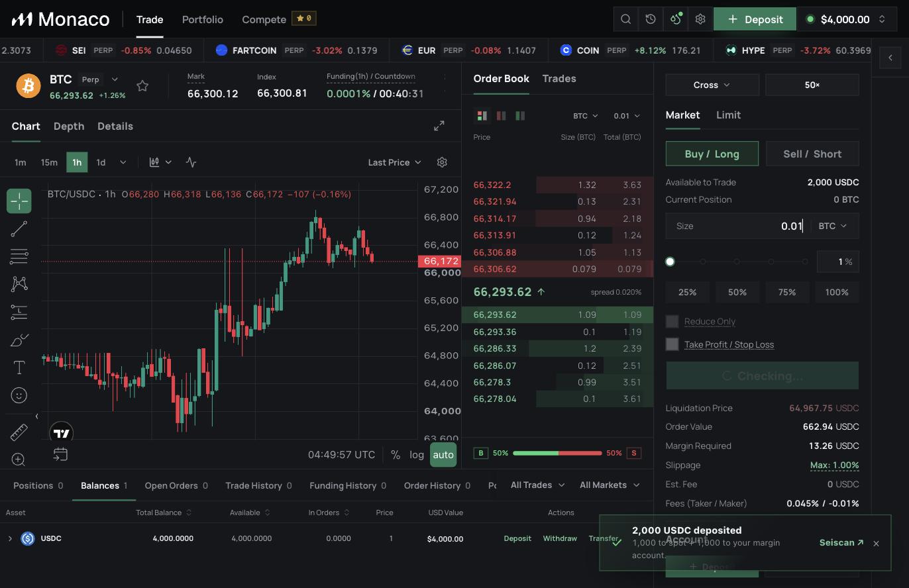Open the settings gear in top bar

pos(700,19)
